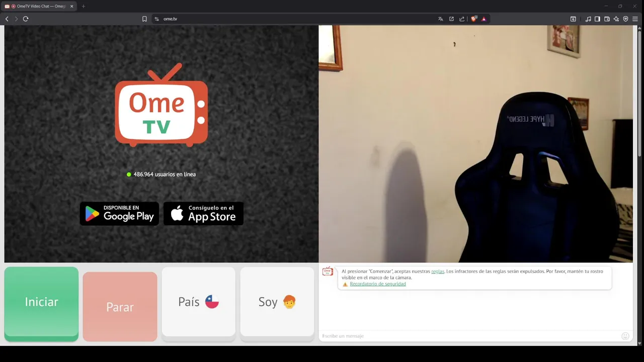Click the browser back arrow
This screenshot has height=362, width=644.
7,19
